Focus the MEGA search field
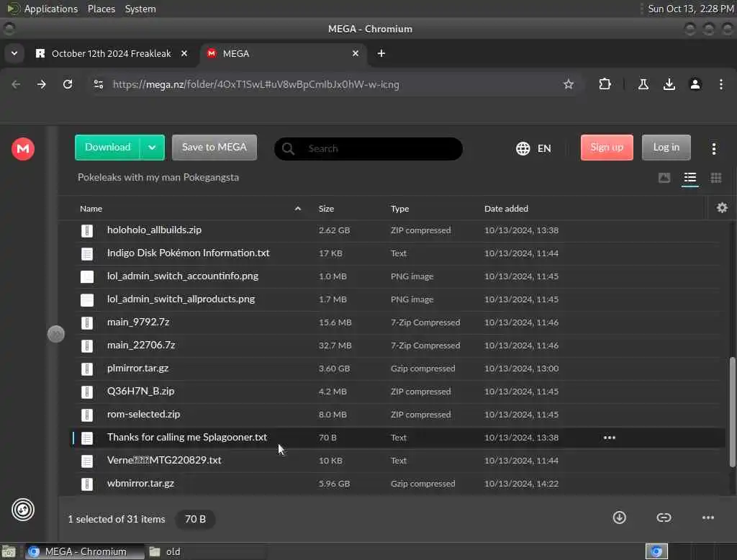 [368, 148]
